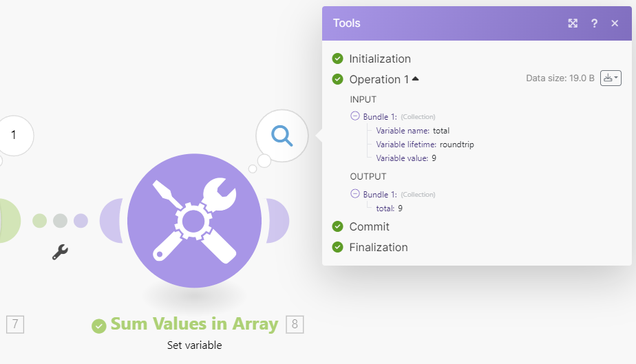Click the Tools Set variable module icon
Screen dimensions: 636x364
coord(194,220)
